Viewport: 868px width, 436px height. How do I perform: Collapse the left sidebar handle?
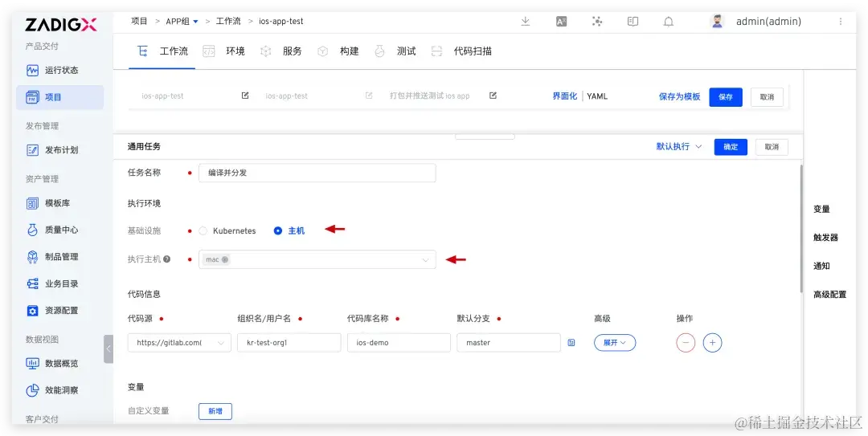pos(108,349)
